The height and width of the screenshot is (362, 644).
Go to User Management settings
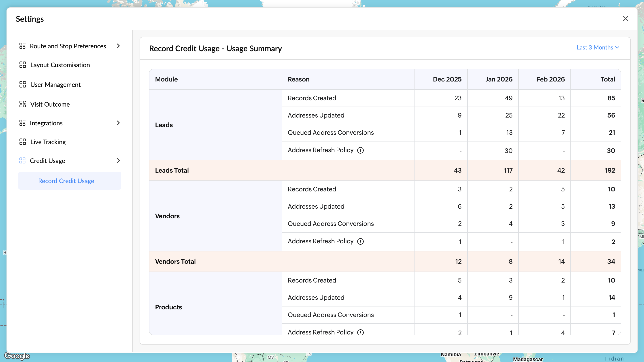(55, 85)
